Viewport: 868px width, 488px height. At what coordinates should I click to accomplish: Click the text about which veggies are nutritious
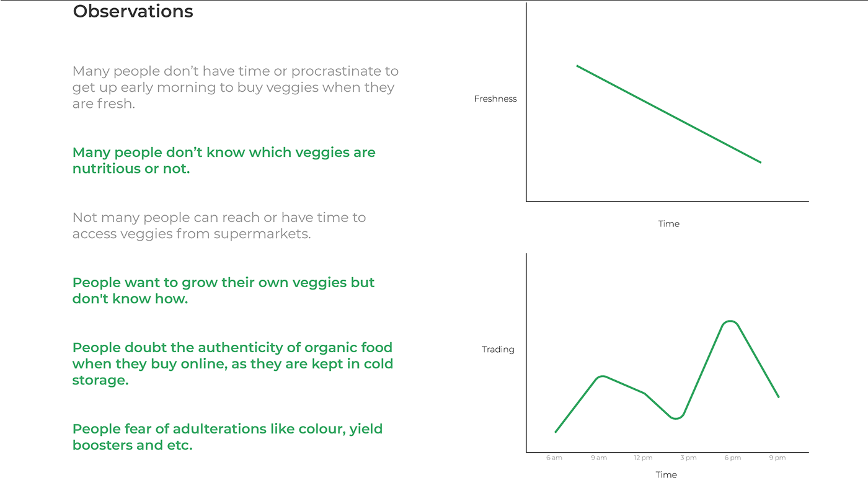[224, 161]
